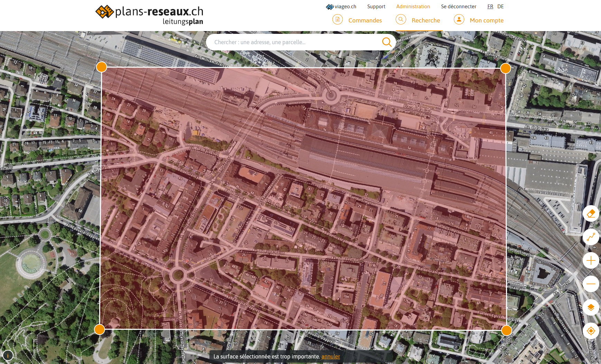The height and width of the screenshot is (364, 601).
Task: Open the viageo.ch link
Action: click(x=341, y=7)
